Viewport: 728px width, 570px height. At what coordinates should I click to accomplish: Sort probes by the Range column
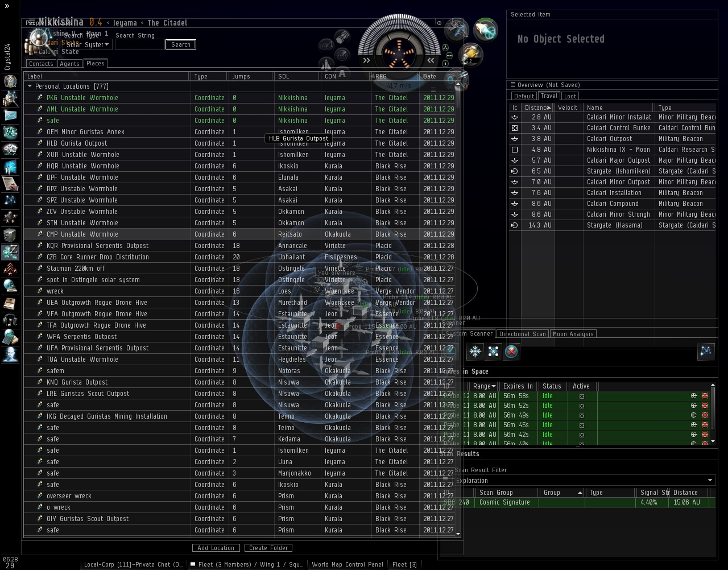point(485,386)
